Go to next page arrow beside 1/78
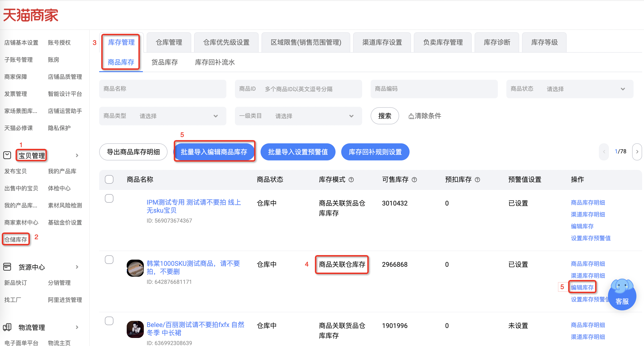The width and height of the screenshot is (644, 346). (x=637, y=152)
